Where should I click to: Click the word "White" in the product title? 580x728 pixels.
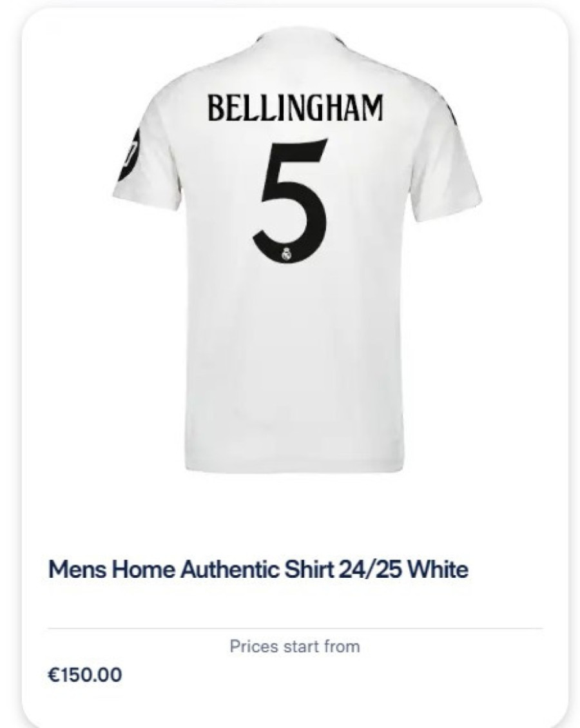click(x=438, y=569)
